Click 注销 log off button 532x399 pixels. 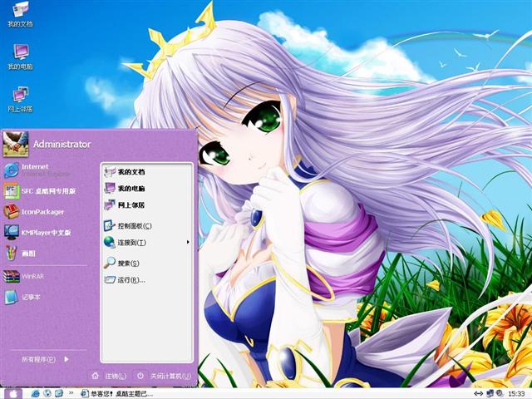[109, 376]
